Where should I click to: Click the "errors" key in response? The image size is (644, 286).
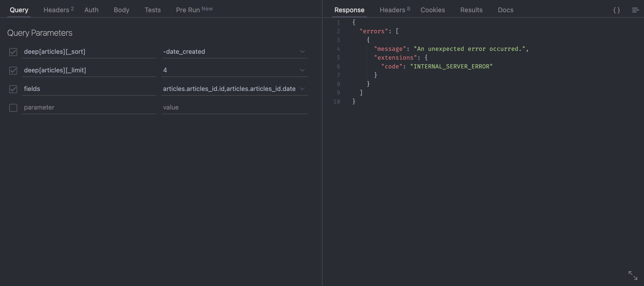coord(373,31)
